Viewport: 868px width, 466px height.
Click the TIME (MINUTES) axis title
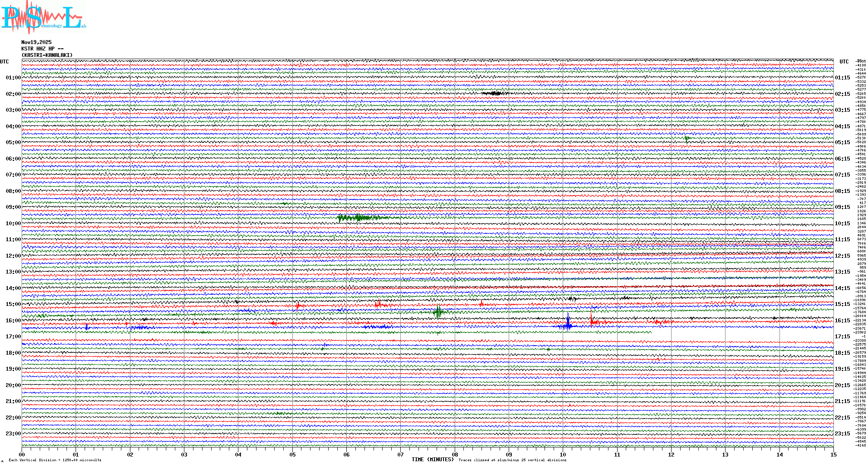tap(432, 460)
